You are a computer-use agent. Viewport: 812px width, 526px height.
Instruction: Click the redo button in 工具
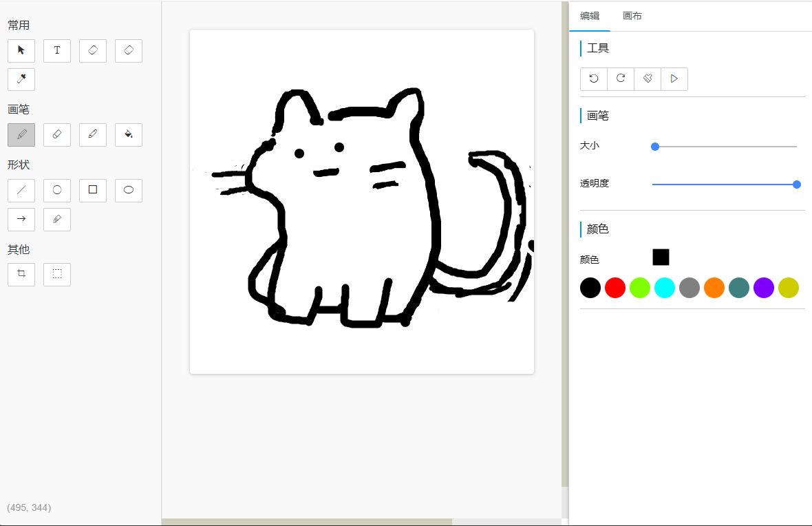point(621,78)
